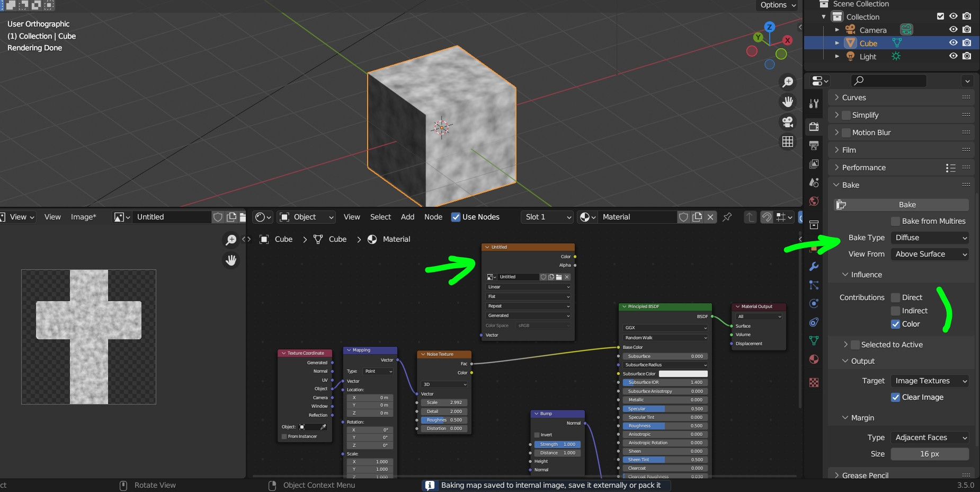Adjust the Bump Strength slider

coord(558,444)
